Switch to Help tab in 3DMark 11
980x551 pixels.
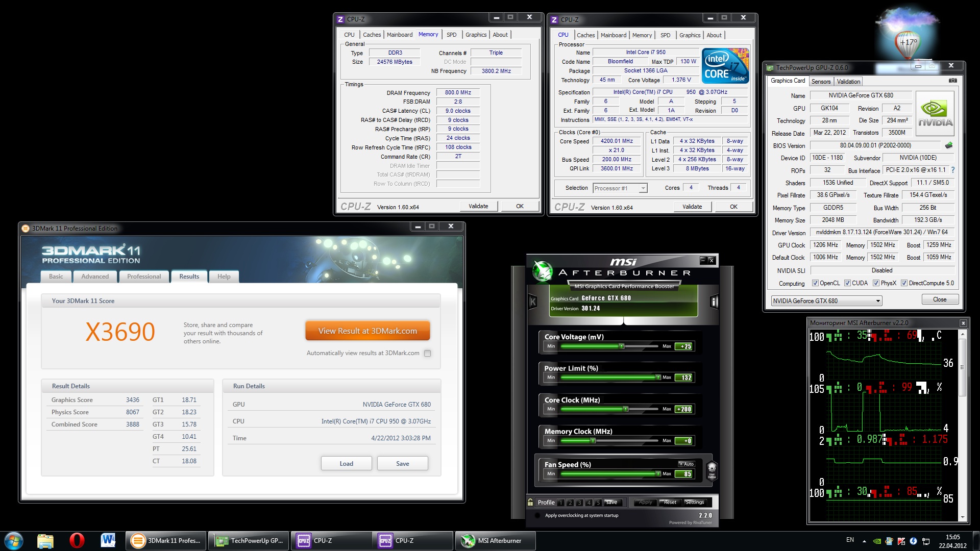click(224, 277)
